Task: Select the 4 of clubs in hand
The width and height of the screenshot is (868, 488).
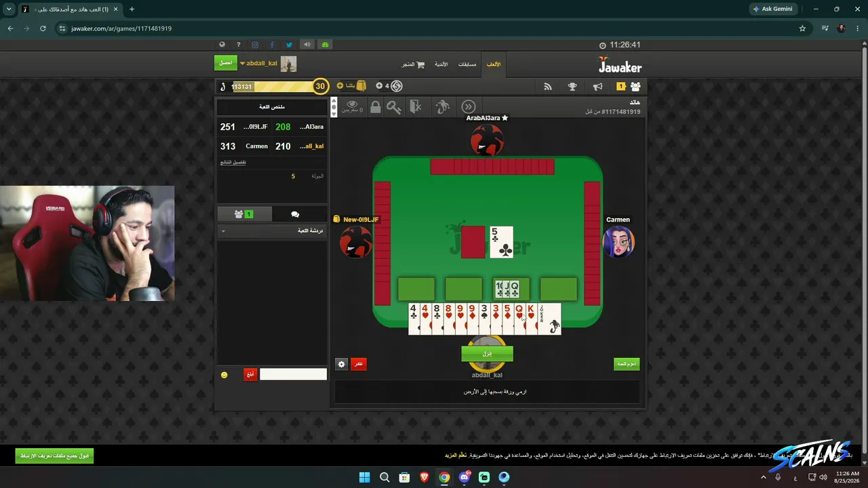Action: point(414,319)
